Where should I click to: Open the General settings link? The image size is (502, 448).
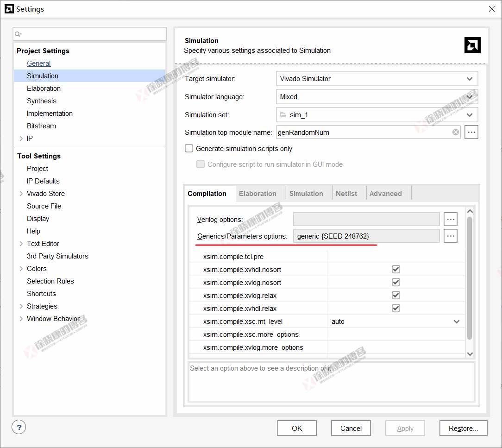[x=39, y=63]
